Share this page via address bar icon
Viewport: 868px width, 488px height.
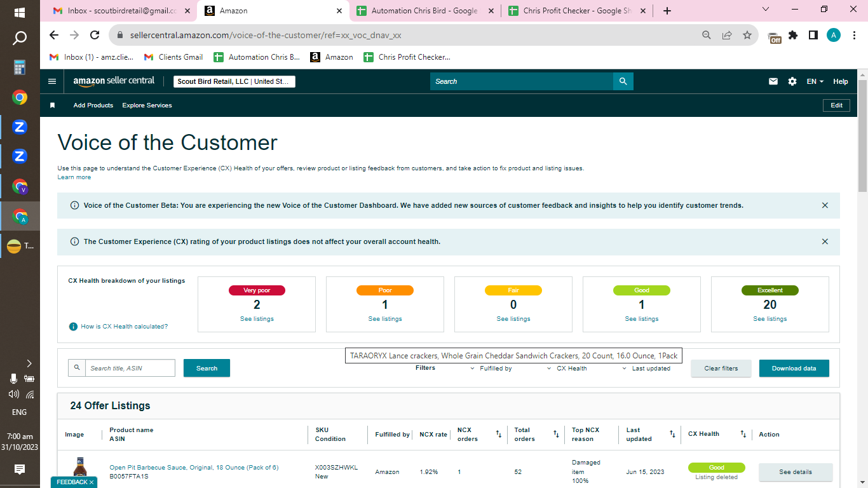coord(727,36)
